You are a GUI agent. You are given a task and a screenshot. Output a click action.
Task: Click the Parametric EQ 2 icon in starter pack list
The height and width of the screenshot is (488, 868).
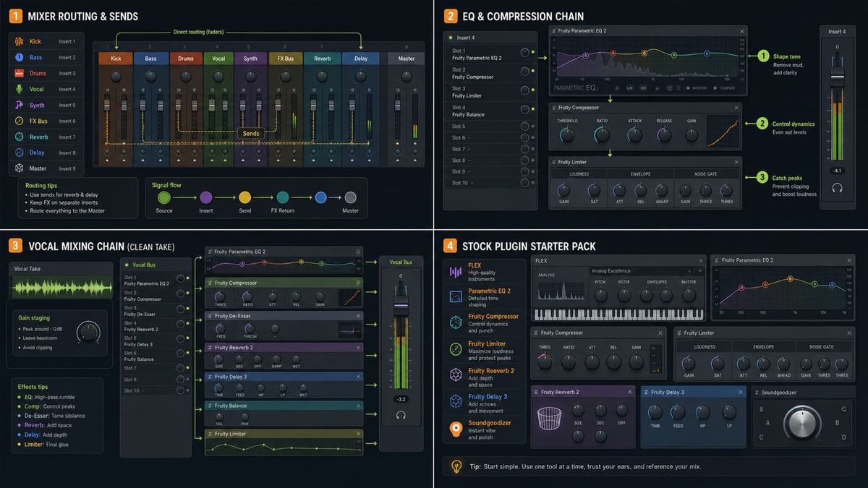tap(456, 296)
